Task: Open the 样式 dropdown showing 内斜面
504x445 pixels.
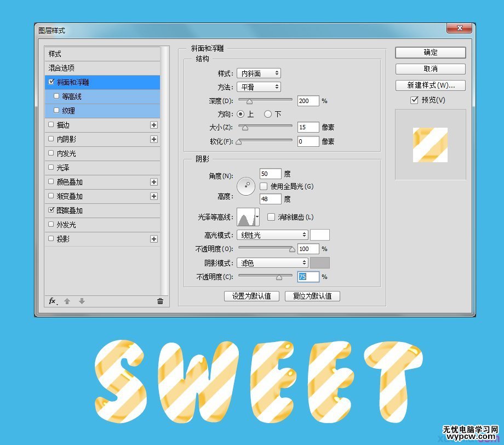Action: [259, 73]
